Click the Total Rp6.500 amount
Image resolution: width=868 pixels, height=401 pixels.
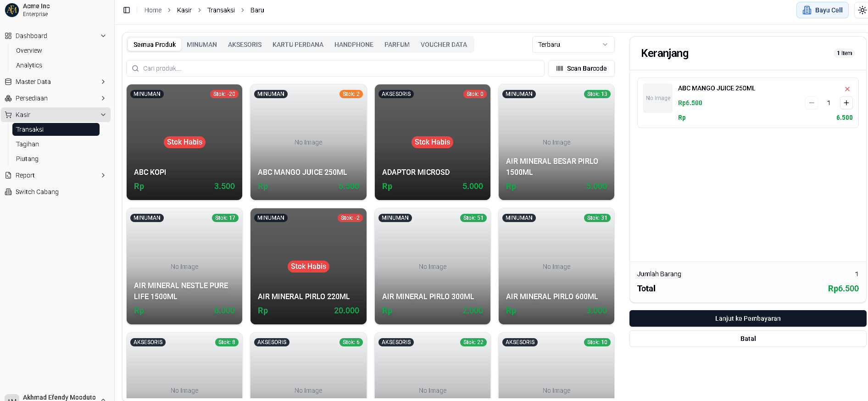coord(843,289)
